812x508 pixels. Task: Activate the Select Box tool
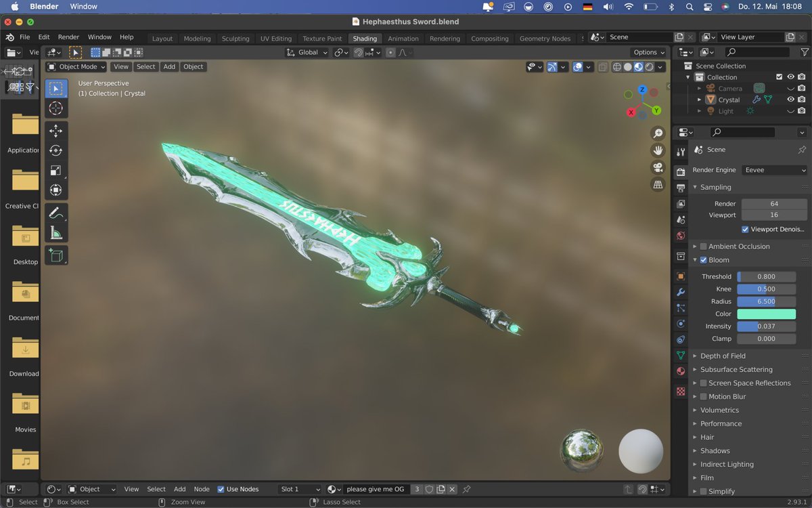coord(56,89)
